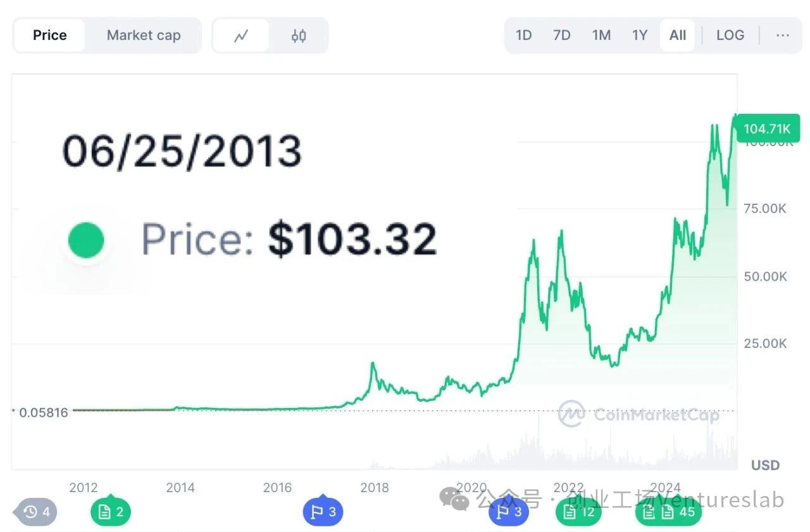
Task: Select the All time range
Action: (x=678, y=35)
